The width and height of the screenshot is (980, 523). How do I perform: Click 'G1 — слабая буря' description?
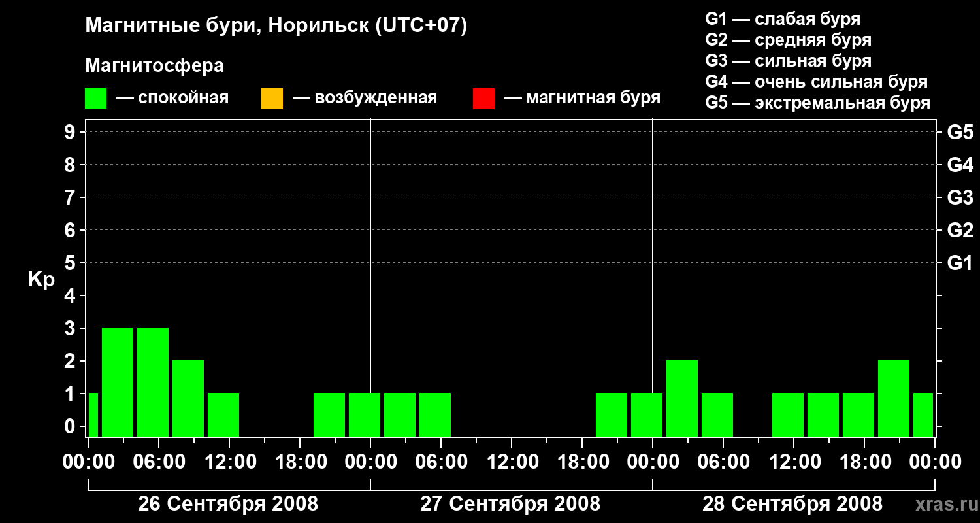point(783,19)
